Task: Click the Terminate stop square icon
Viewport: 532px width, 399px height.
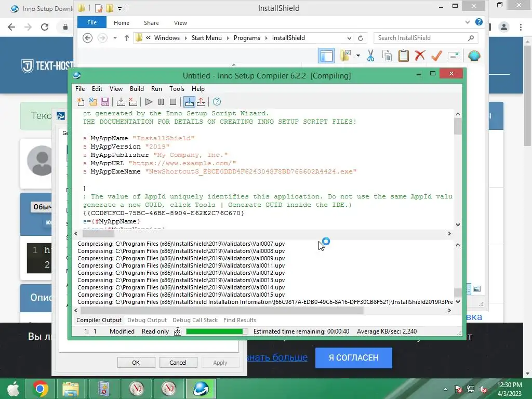Action: tap(173, 102)
